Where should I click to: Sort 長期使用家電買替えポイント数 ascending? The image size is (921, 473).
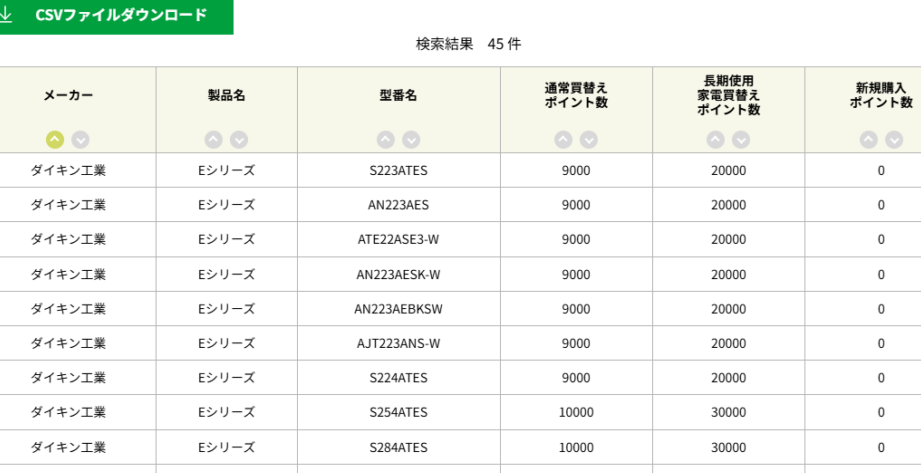coord(716,140)
